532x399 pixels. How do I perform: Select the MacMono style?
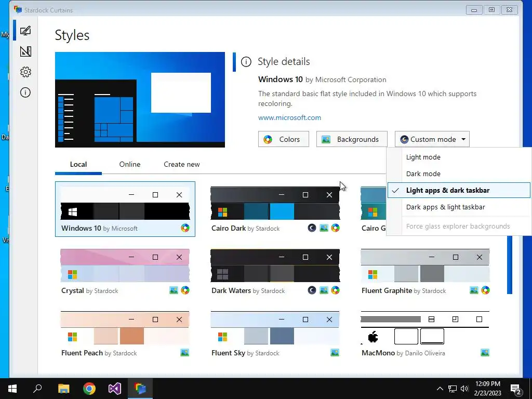(425, 334)
